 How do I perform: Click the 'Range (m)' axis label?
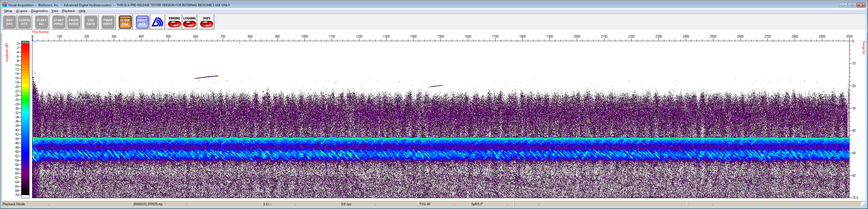[x=864, y=47]
